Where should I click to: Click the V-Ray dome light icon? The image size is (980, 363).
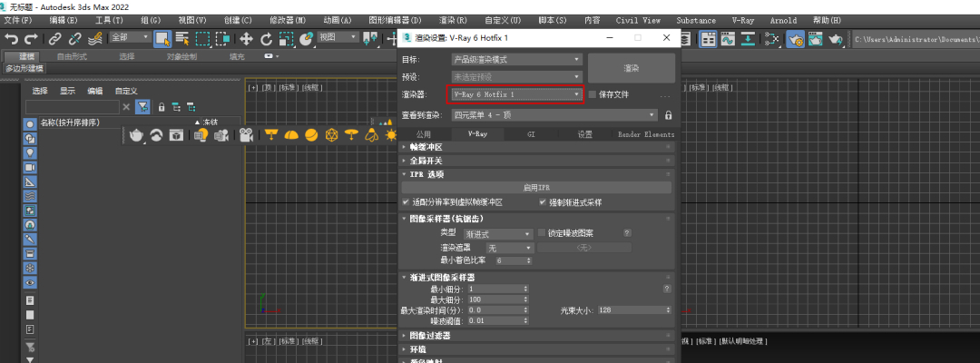(290, 134)
